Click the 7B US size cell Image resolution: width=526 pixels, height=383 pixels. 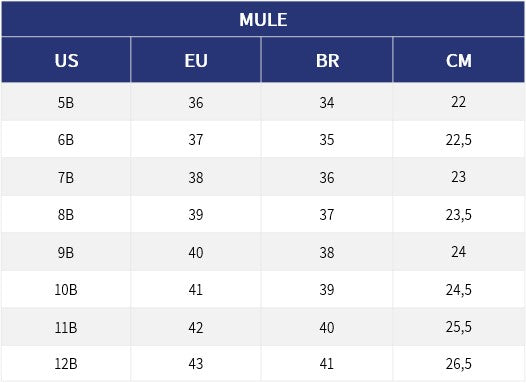(66, 177)
